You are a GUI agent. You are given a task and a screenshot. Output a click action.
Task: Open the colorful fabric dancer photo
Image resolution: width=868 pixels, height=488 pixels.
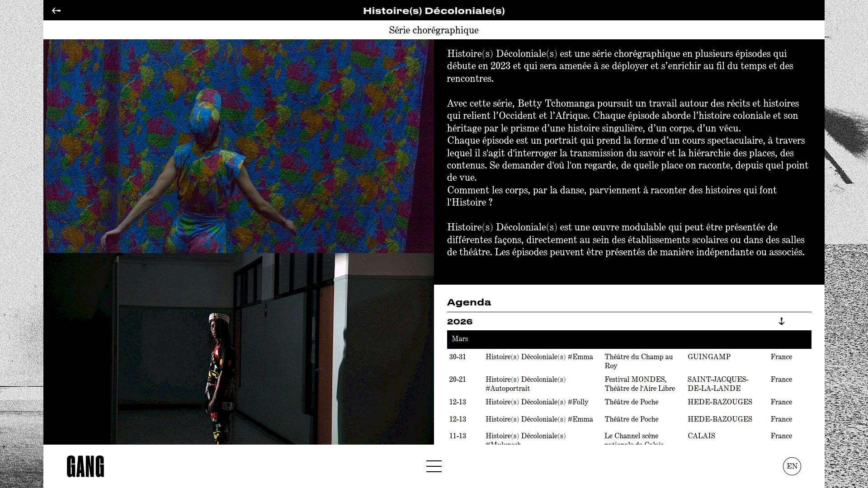tap(238, 146)
